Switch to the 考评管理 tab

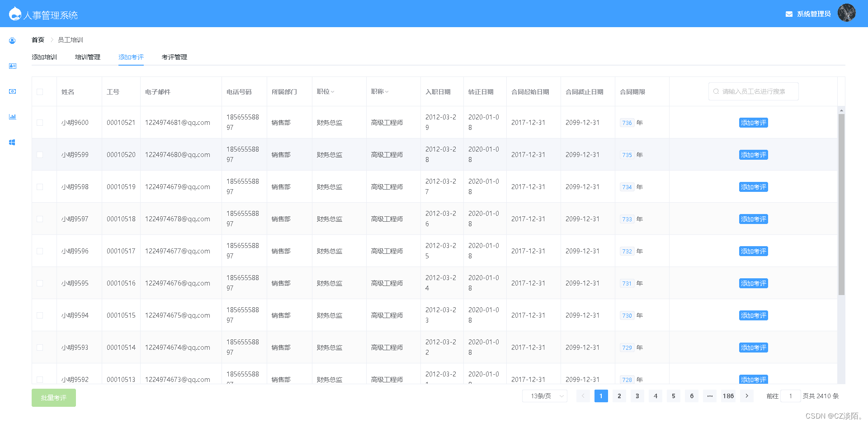[x=175, y=57]
